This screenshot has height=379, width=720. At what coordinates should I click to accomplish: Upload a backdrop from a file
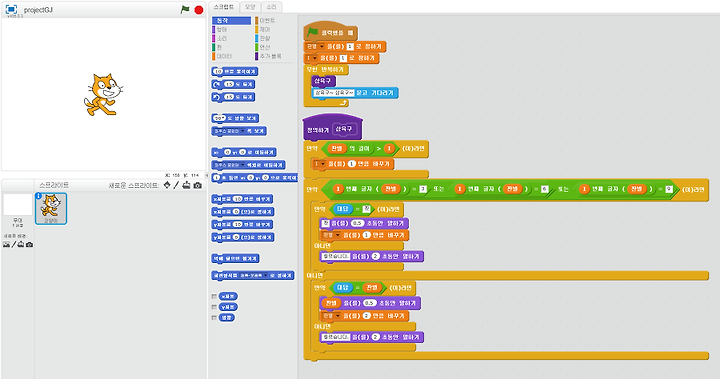(21, 244)
